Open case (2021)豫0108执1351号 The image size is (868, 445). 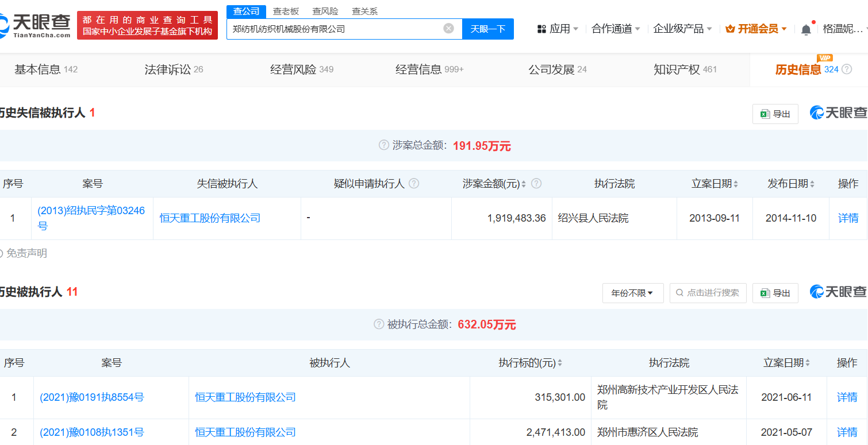tap(91, 432)
